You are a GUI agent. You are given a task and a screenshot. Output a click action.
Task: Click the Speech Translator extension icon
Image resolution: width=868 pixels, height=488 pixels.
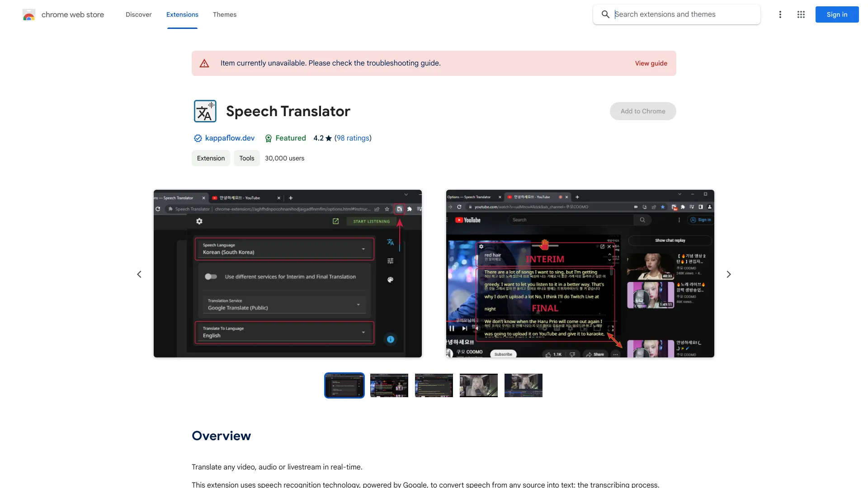204,111
